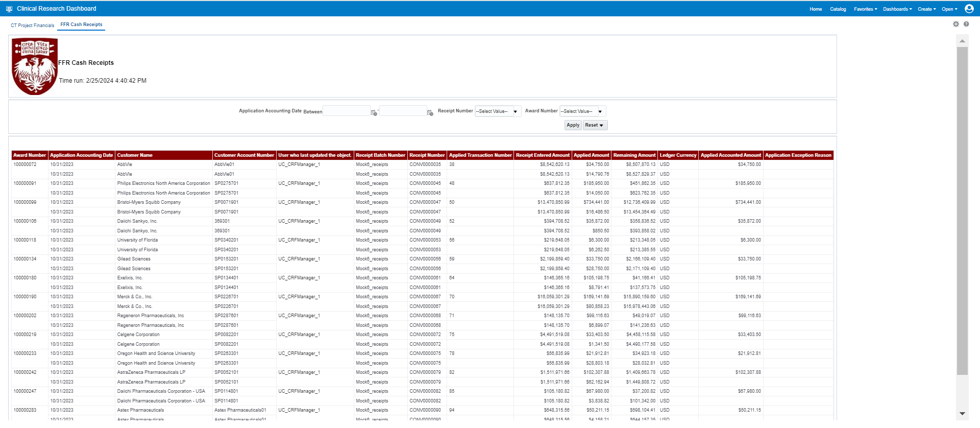This screenshot has width=980, height=428.
Task: Click the Award Number column header
Action: point(30,155)
